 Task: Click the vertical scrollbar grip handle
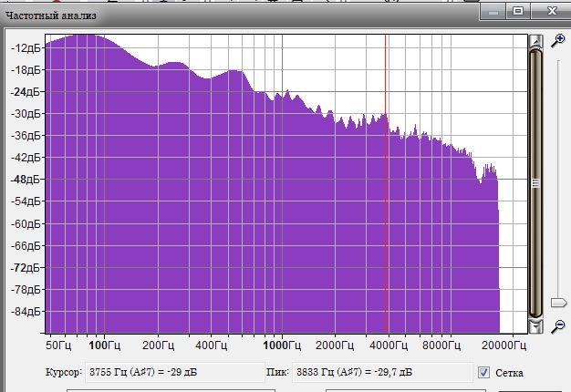[x=535, y=182]
